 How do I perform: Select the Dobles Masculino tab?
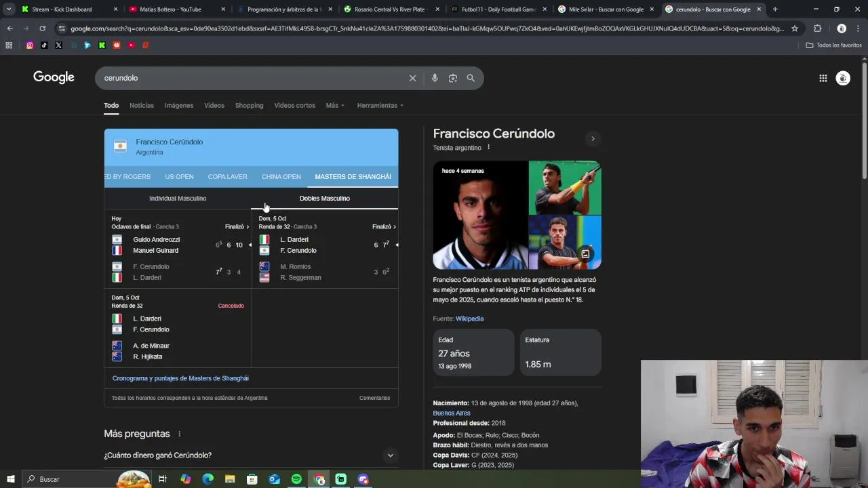(325, 199)
